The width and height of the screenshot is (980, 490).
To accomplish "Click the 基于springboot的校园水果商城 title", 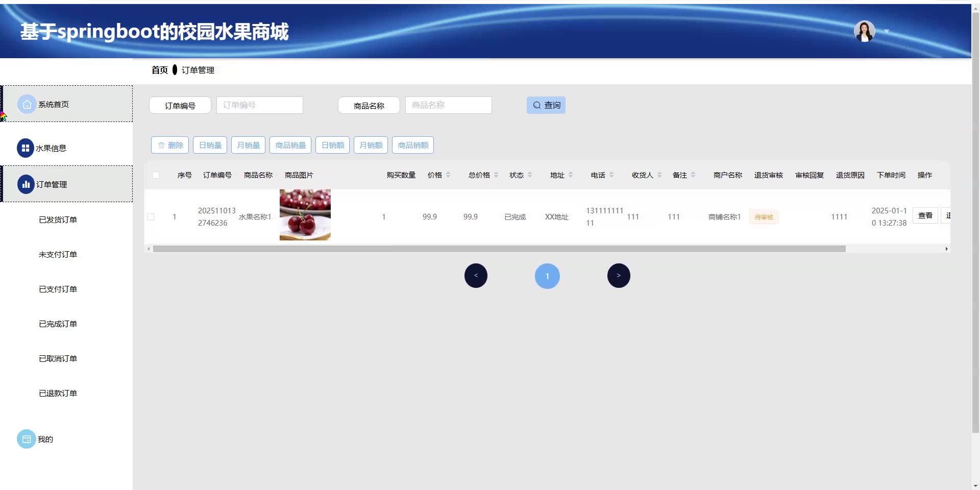I will click(155, 32).
